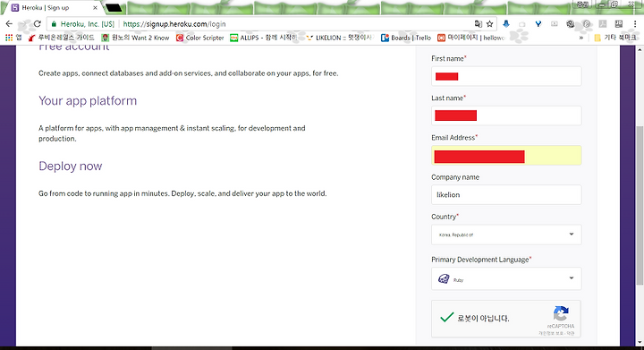Click the Color Scripter bookmark icon

pos(180,38)
